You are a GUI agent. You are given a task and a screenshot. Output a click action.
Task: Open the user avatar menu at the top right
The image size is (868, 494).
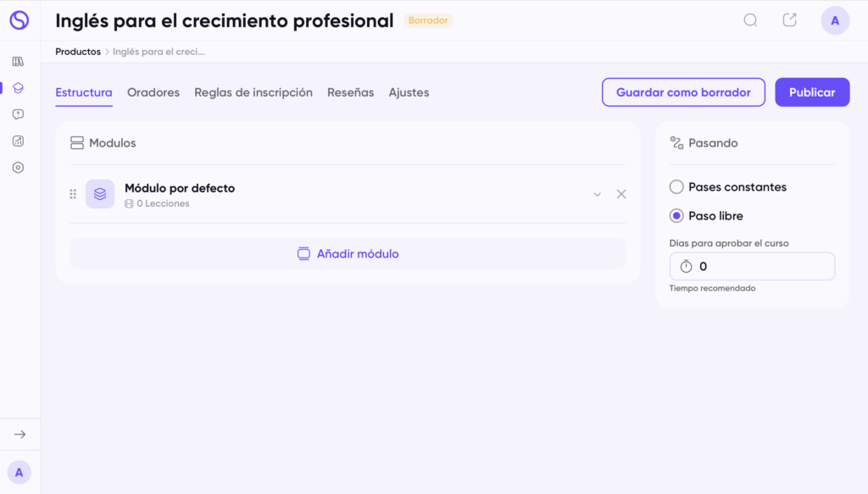(835, 20)
